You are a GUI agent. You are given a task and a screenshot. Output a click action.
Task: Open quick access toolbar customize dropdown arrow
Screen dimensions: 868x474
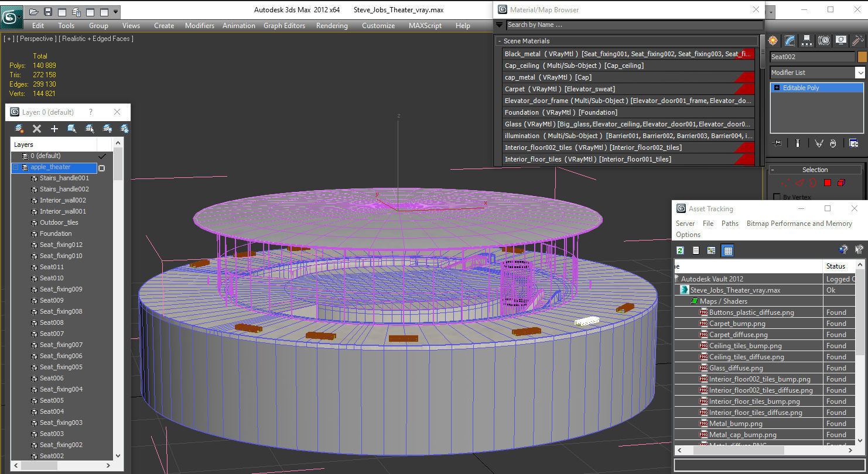pyautogui.click(x=116, y=12)
